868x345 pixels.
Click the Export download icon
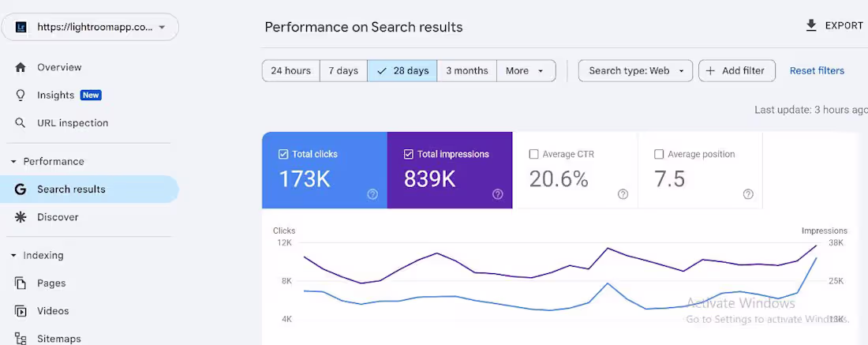click(811, 25)
